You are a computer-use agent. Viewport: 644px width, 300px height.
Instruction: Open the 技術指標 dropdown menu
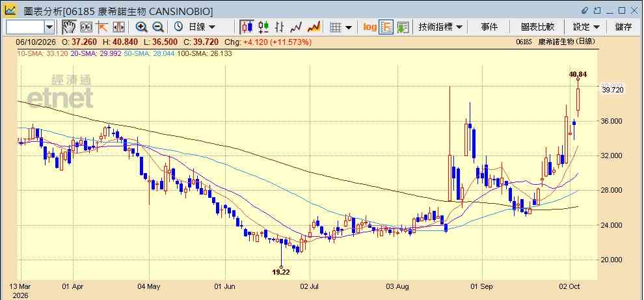coord(440,27)
